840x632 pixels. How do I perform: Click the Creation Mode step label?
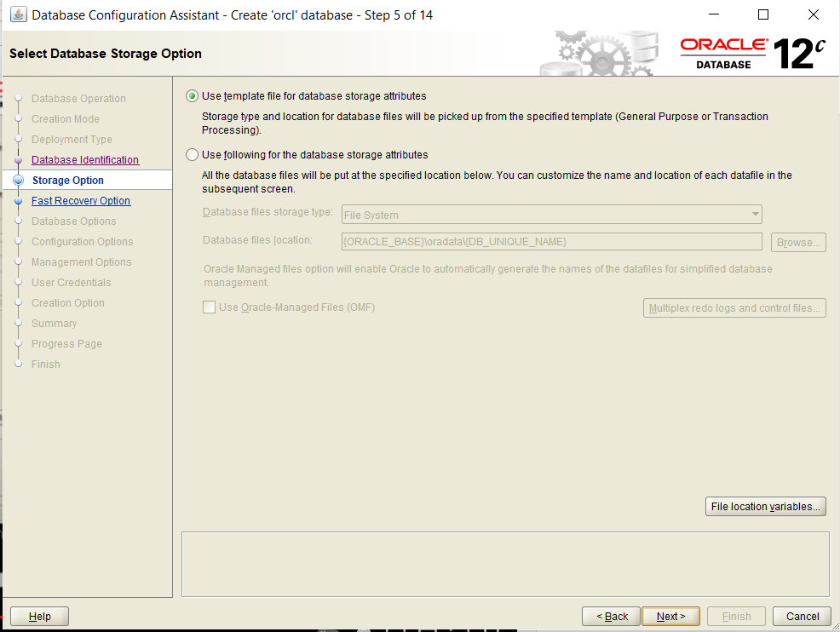tap(66, 119)
